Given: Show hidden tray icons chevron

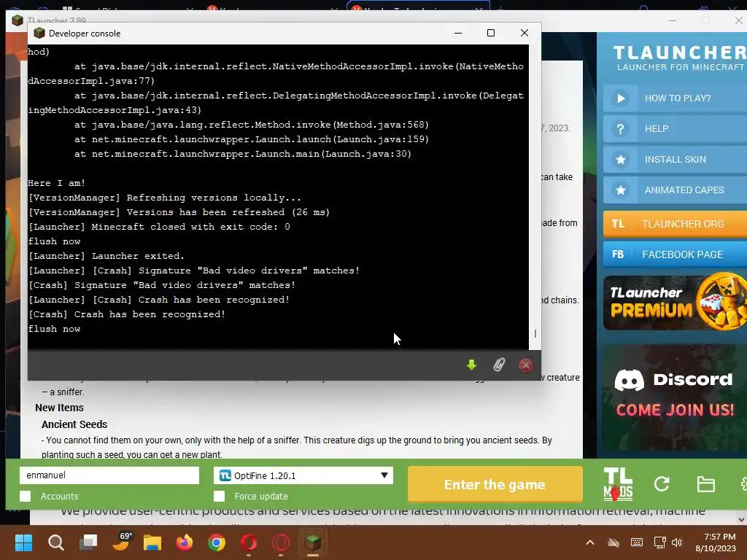Looking at the screenshot, I should (589, 542).
